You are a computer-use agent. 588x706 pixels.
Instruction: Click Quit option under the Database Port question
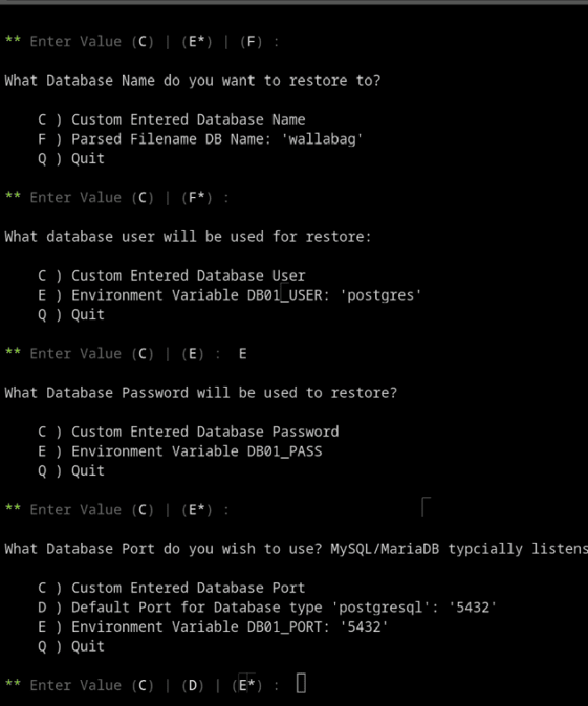71,646
